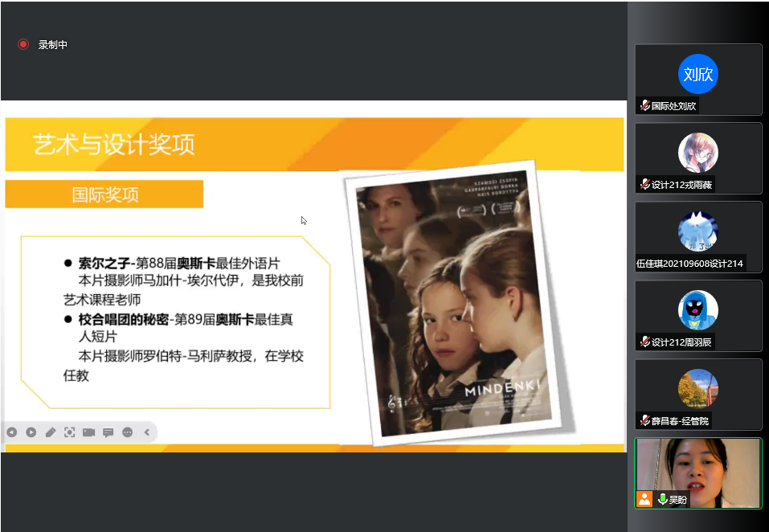Click the video camera icon in slide toolbar

[x=88, y=432]
